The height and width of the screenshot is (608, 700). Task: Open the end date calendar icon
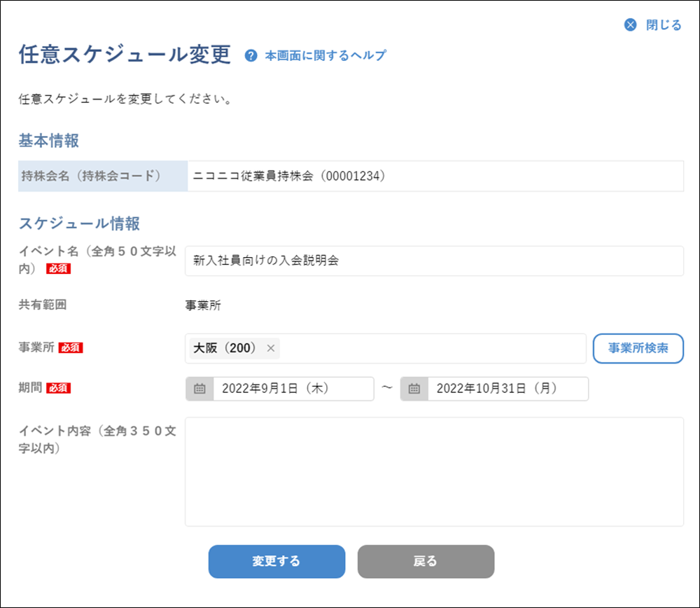414,389
